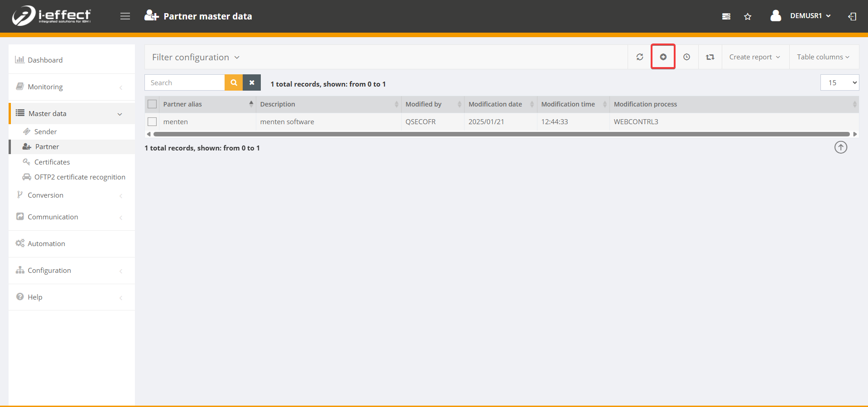
Task: Click the favorites star icon in header
Action: tap(748, 17)
